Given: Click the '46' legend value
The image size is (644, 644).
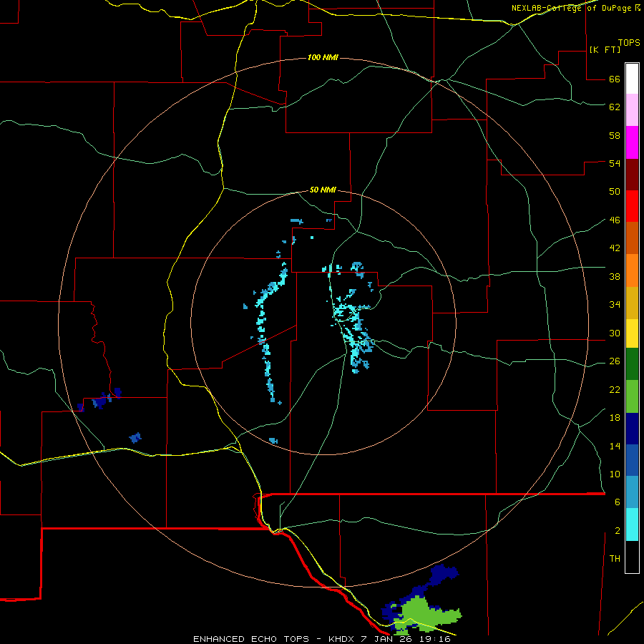Looking at the screenshot, I should tap(615, 220).
